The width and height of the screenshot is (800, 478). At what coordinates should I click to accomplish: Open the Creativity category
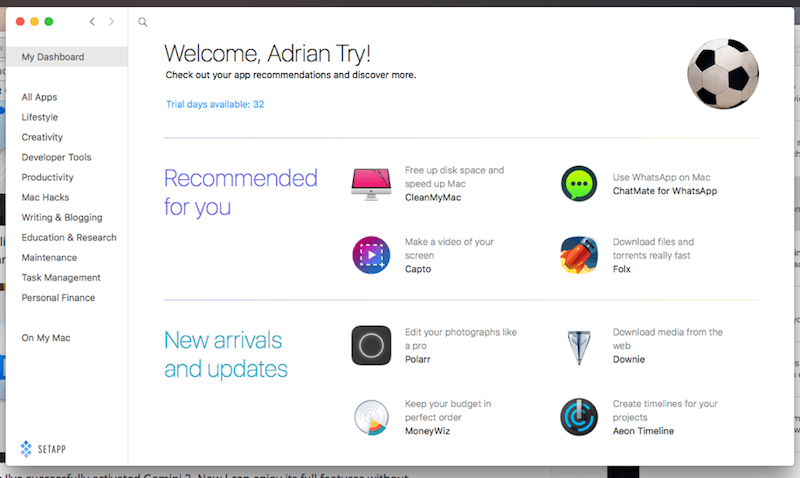pyautogui.click(x=42, y=137)
